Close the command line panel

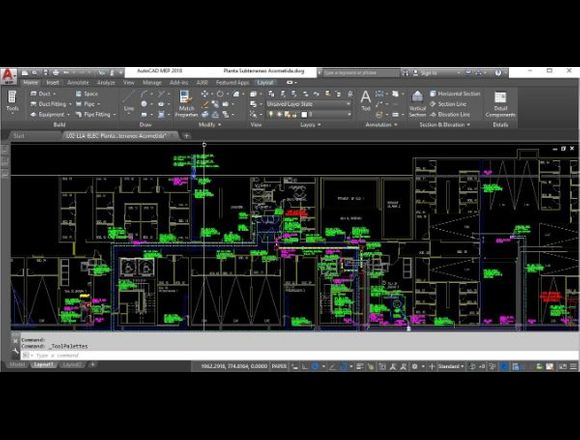point(15,340)
